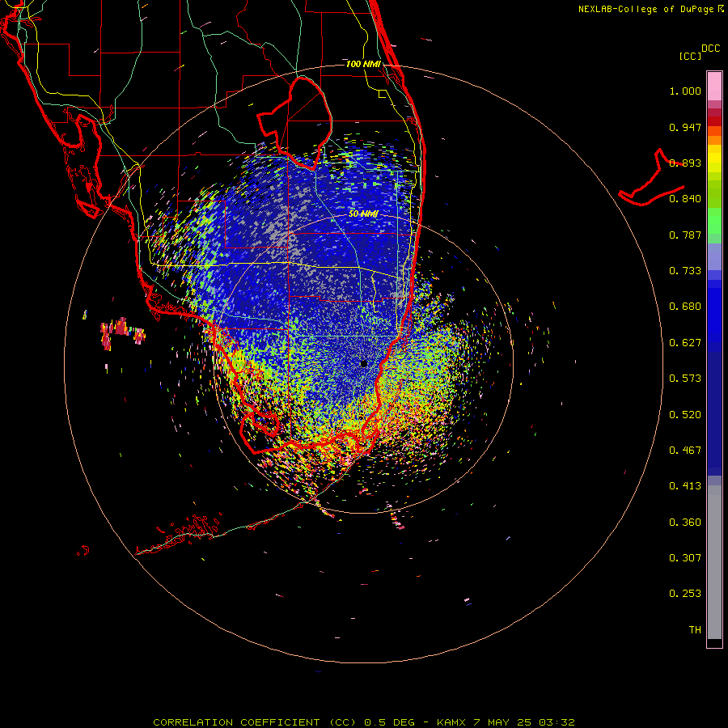The width and height of the screenshot is (728, 728).
Task: Select the 0.627 scale value
Action: (685, 343)
